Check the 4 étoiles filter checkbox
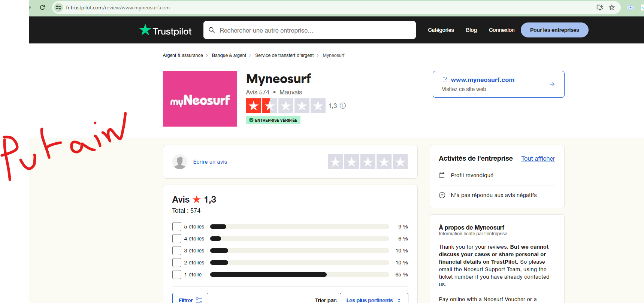Screen dimensions: 644x303 pyautogui.click(x=177, y=239)
